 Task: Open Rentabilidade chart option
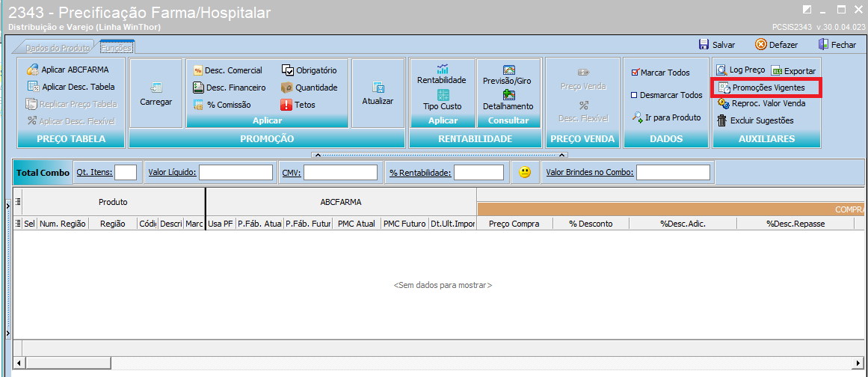(x=442, y=74)
